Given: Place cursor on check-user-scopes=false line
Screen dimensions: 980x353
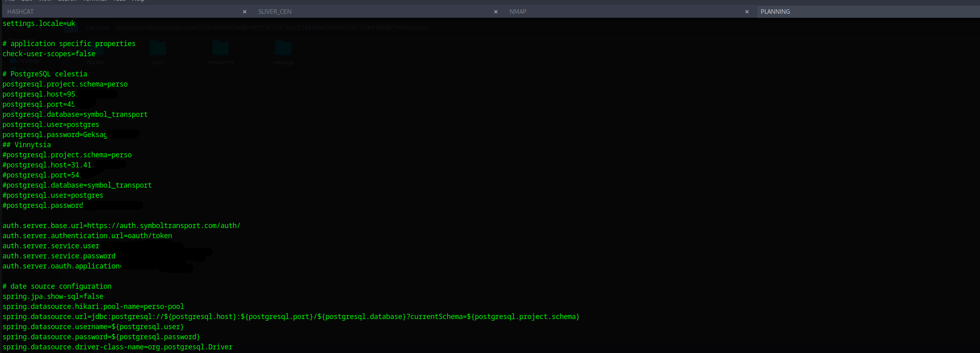Looking at the screenshot, I should 49,54.
